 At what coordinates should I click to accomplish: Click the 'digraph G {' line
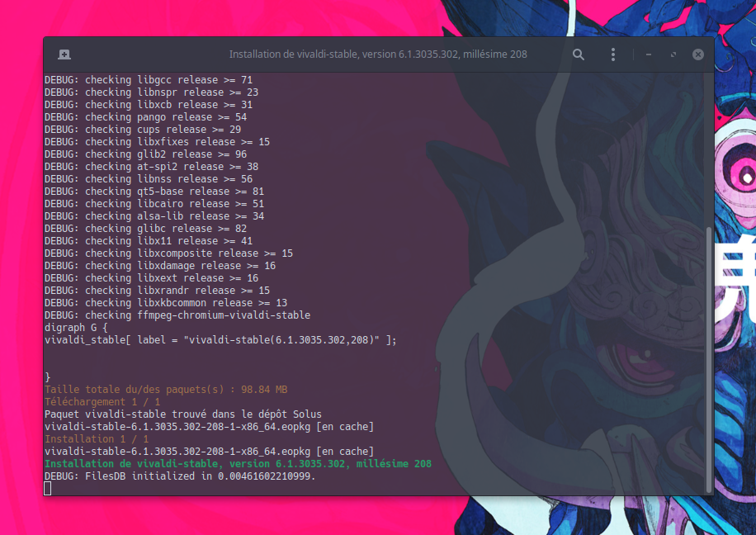[x=77, y=328]
